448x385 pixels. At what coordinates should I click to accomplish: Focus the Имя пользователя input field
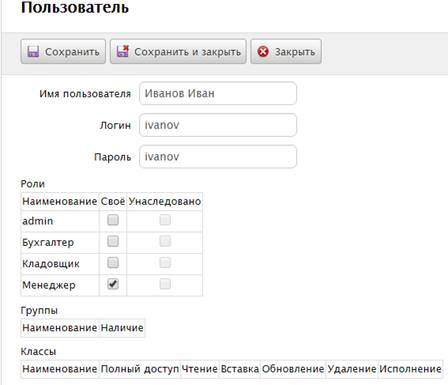218,93
